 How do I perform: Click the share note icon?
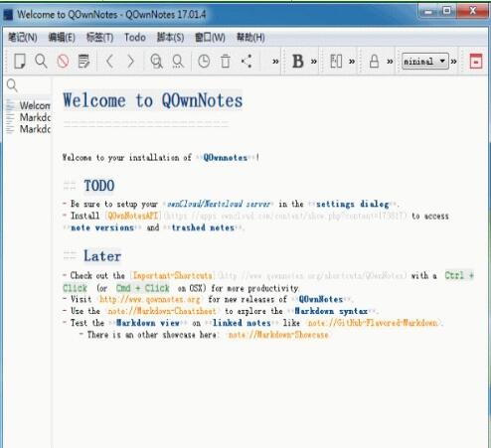click(246, 62)
